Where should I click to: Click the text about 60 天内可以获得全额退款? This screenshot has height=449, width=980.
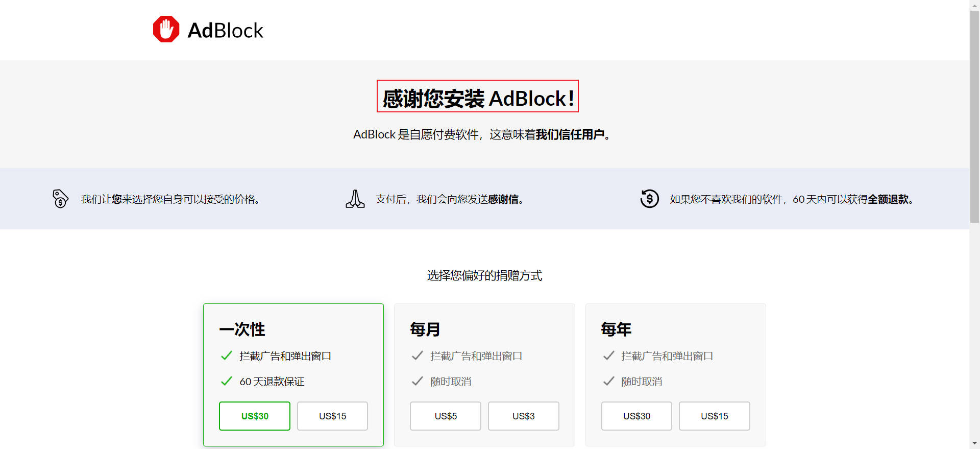pos(792,199)
